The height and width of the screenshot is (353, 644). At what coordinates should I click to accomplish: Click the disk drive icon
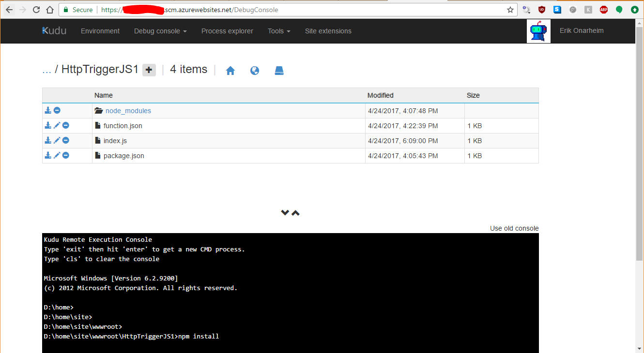click(x=279, y=71)
